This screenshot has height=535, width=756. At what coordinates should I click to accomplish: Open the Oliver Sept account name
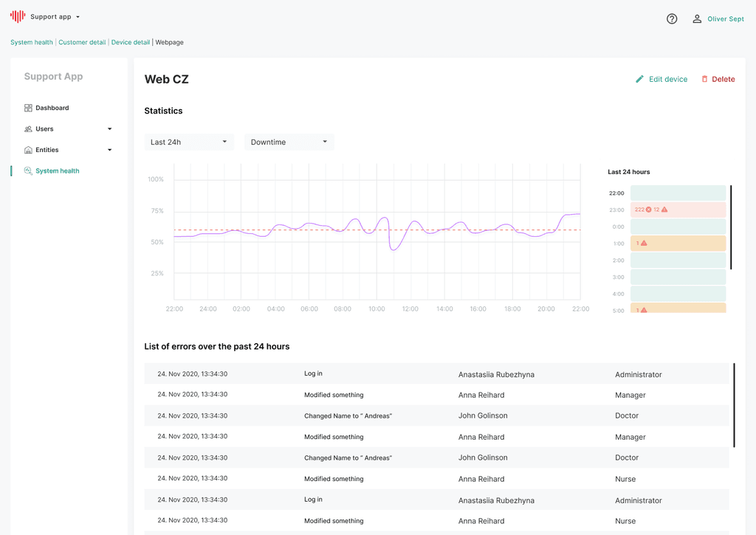726,18
